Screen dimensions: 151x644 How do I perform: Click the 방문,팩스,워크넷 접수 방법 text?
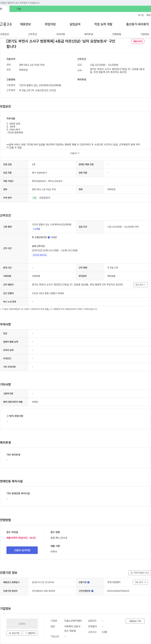[59, 538]
